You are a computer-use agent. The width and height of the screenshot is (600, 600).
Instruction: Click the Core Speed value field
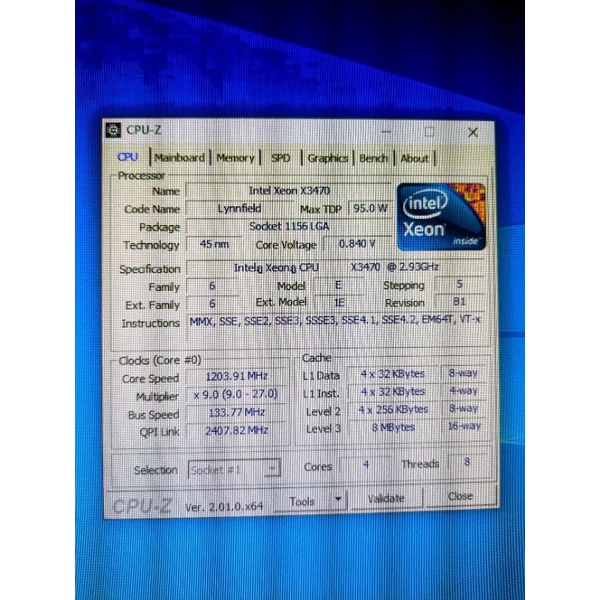pyautogui.click(x=236, y=377)
